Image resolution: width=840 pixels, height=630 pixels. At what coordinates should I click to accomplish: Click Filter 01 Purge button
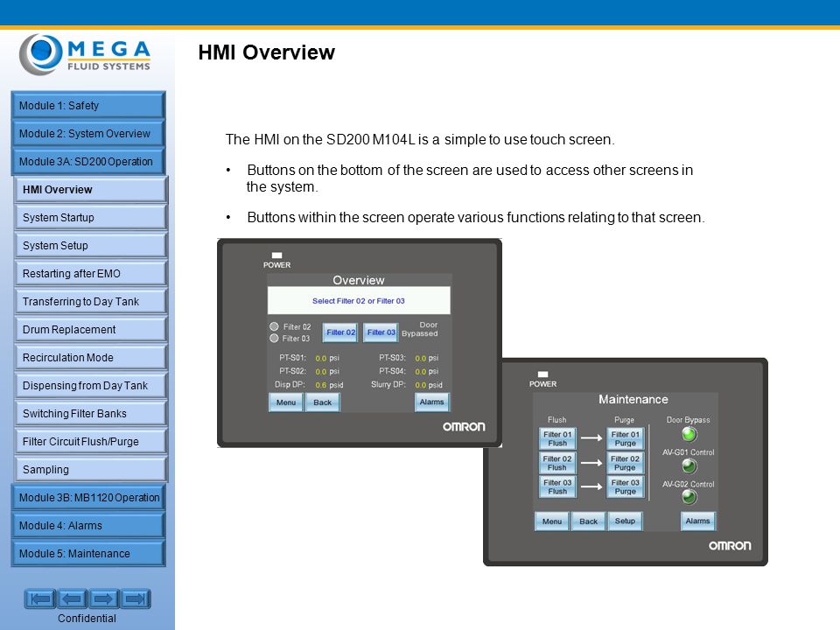[x=625, y=438]
